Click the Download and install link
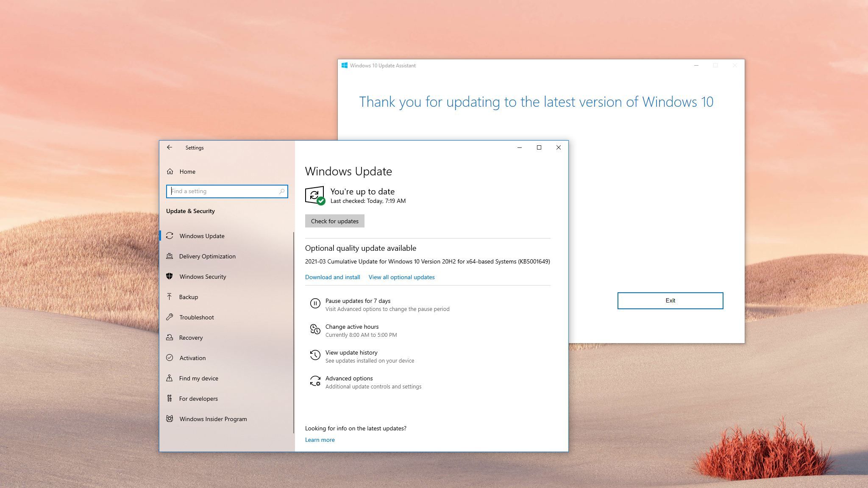 tap(332, 277)
